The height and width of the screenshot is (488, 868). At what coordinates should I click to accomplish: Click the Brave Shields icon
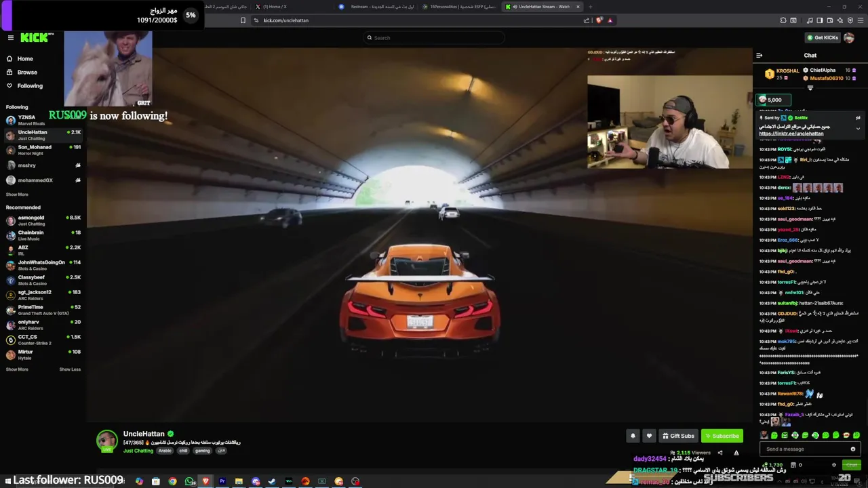[x=599, y=20]
